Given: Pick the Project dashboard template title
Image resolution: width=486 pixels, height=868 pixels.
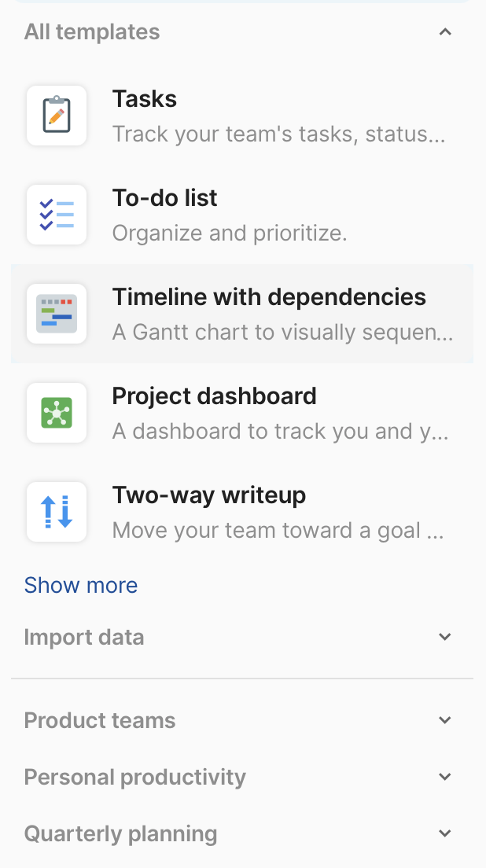Looking at the screenshot, I should (x=215, y=396).
